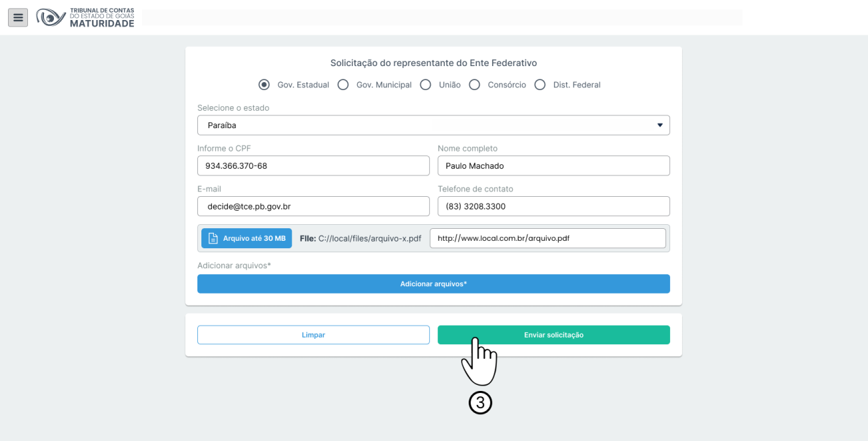Select the Consórcio radio option
Screen dimensions: 868x441
(x=475, y=85)
